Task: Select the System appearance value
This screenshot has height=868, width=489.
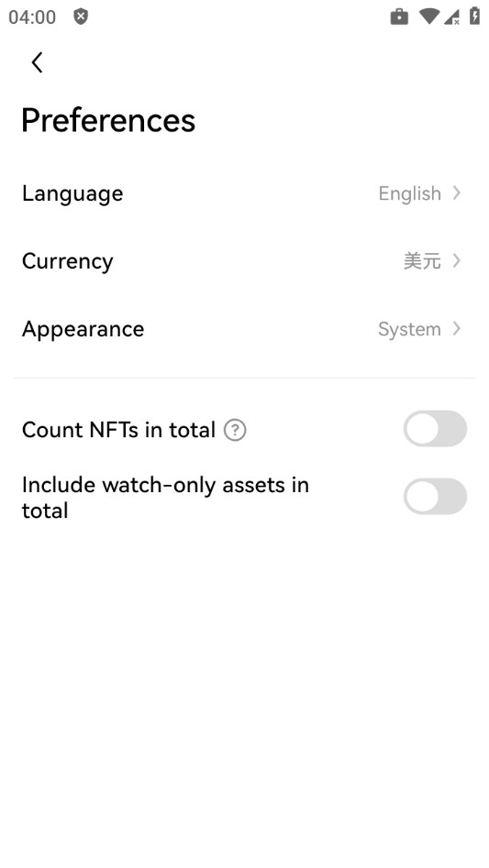Action: [409, 329]
